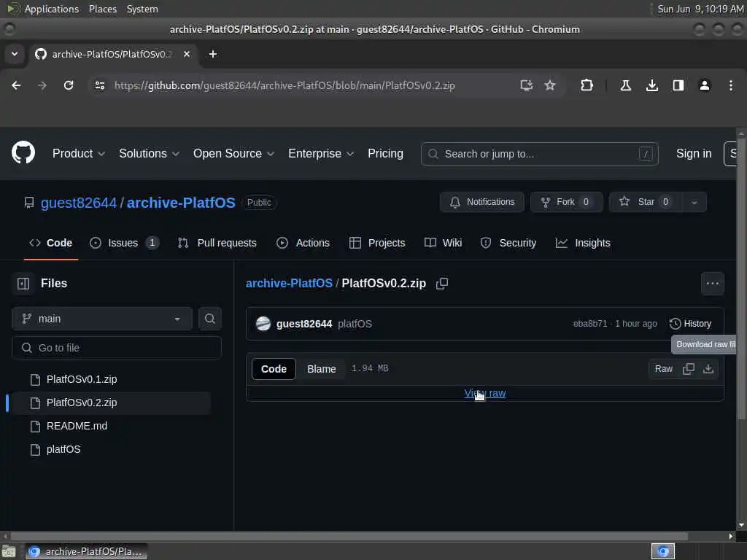Open the Actions tab
The image size is (747, 560).
[x=303, y=243]
